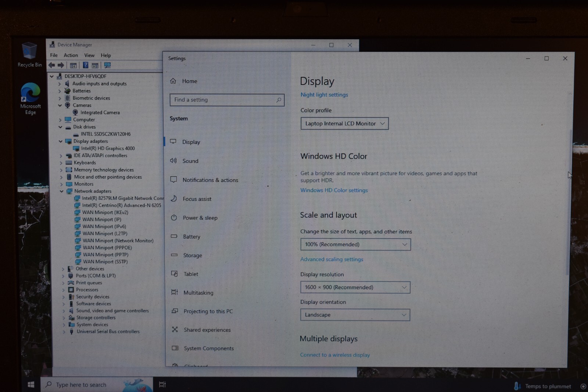Expand the Keyboards node
The height and width of the screenshot is (392, 588).
click(x=61, y=163)
